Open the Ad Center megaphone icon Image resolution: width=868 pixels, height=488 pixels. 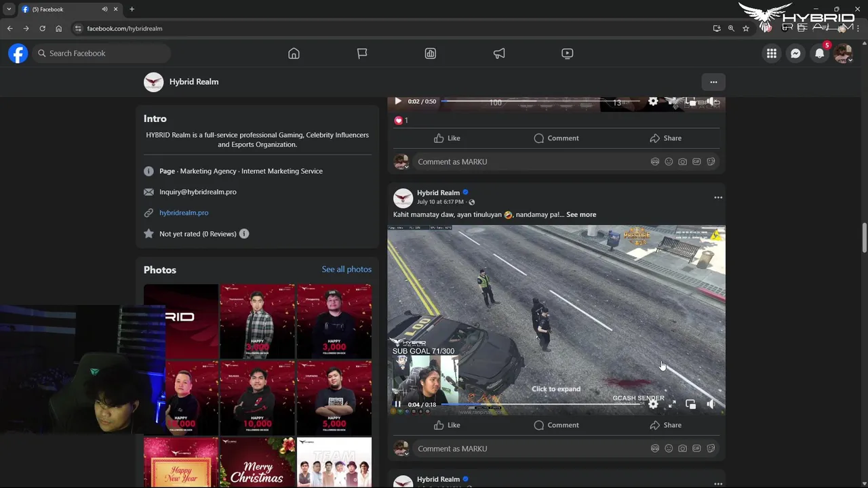click(499, 54)
